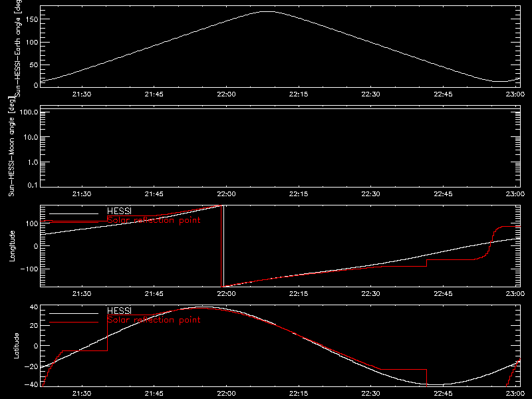532x399 pixels.
Task: Click 'HESSI' legend label in Latitude plot
Action: pos(119,311)
